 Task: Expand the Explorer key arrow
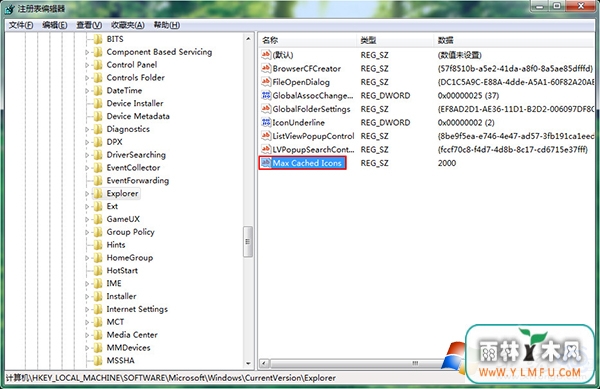[x=87, y=194]
